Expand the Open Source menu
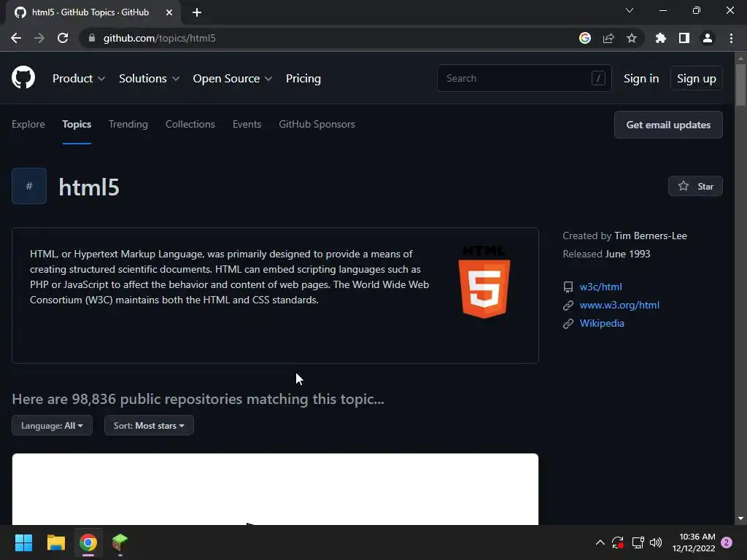747x560 pixels. [233, 79]
